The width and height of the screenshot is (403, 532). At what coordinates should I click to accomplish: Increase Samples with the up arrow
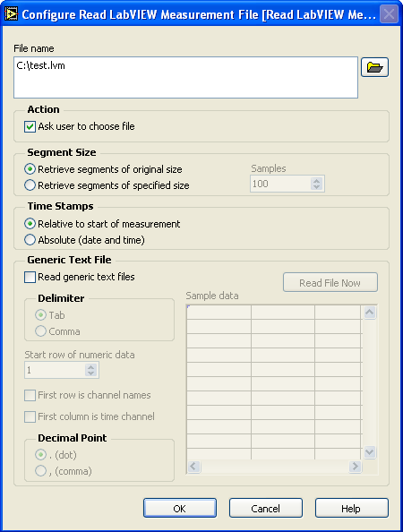[316, 181]
